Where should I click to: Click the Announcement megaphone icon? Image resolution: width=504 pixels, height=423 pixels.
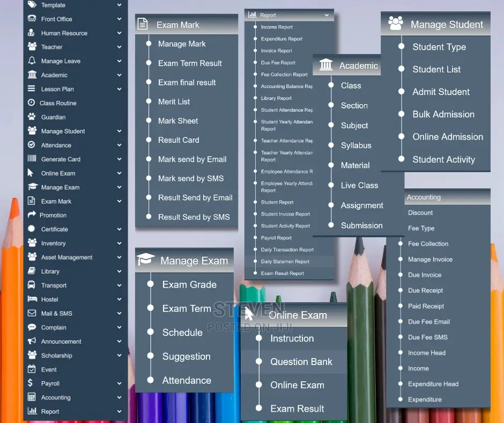[32, 341]
